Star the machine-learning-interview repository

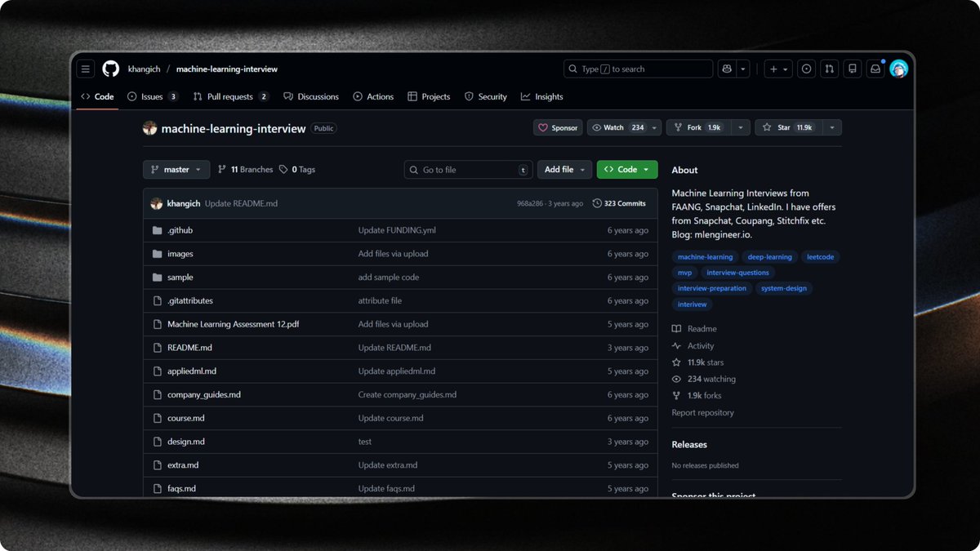coord(788,128)
